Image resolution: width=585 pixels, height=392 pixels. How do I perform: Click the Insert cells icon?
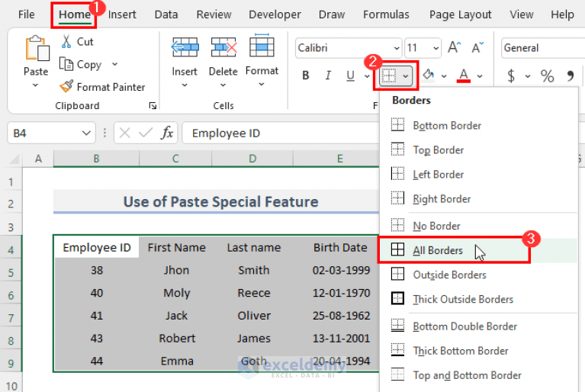coord(185,47)
